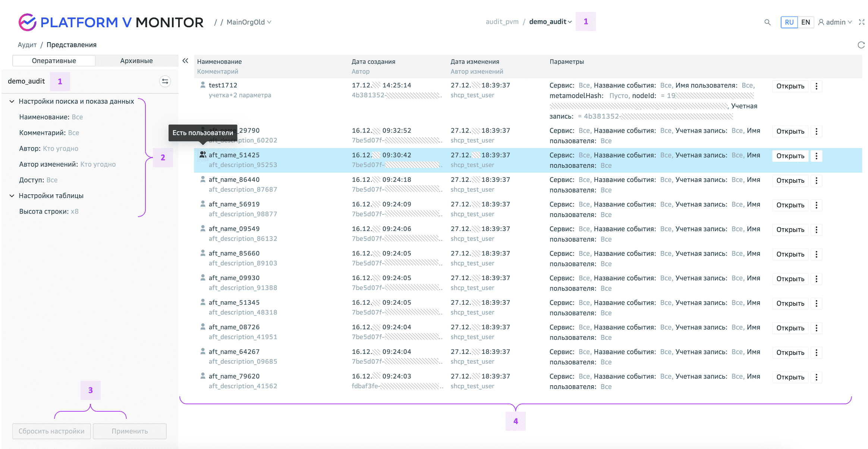Screen dimensions: 868x449
Task: Open three-dot menu for aft_name_79620 row
Action: coord(816,377)
